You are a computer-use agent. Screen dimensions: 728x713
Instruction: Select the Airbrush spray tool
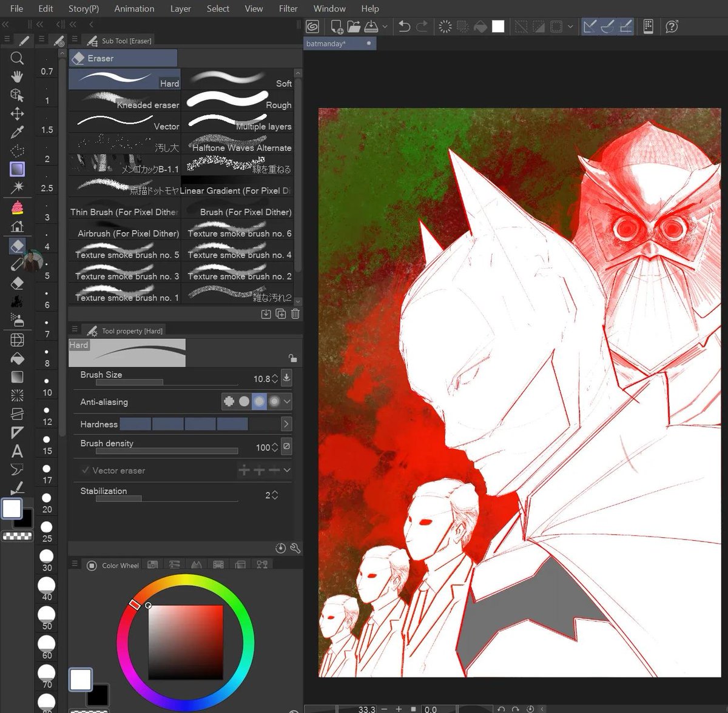(17, 321)
